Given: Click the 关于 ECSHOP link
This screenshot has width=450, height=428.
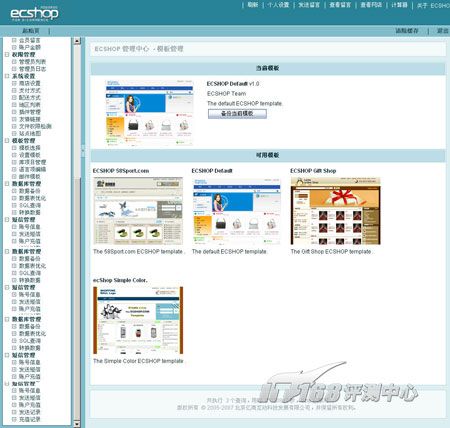Looking at the screenshot, I should (x=433, y=5).
